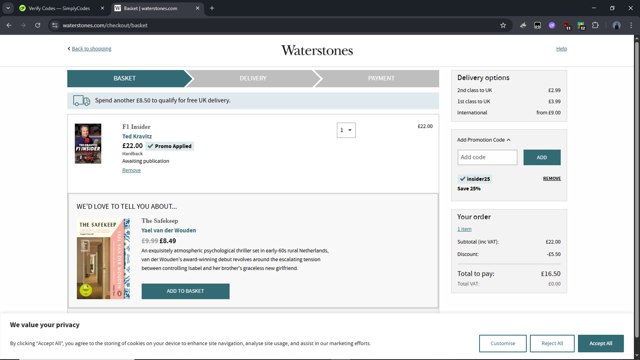This screenshot has height=360, width=640.
Task: Click the discounted price '£8.49'
Action: [168, 241]
